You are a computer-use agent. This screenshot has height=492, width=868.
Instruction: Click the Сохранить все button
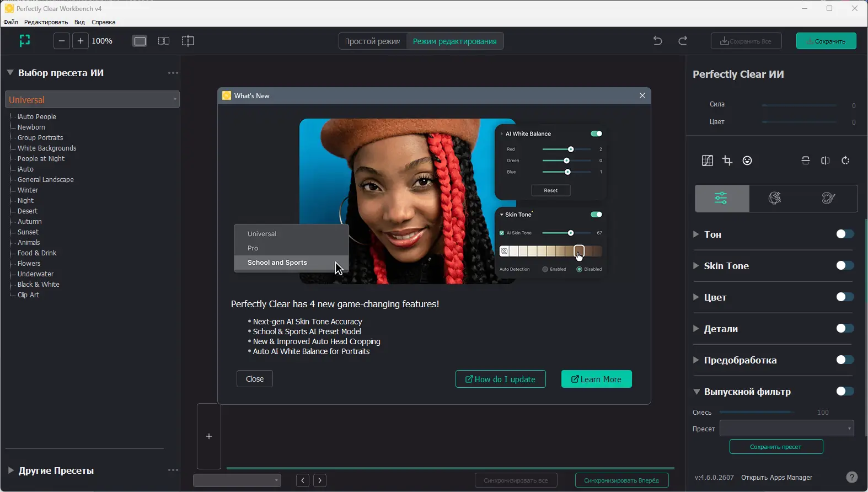pos(746,41)
